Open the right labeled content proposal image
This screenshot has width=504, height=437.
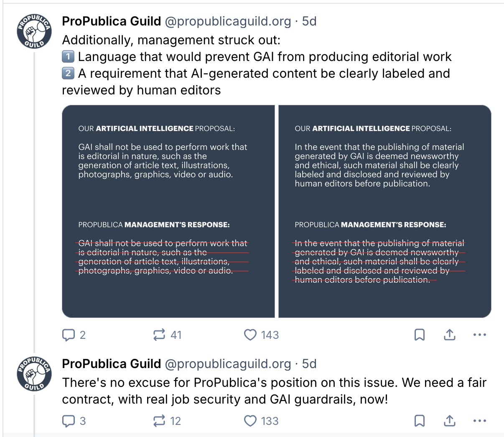pos(384,211)
